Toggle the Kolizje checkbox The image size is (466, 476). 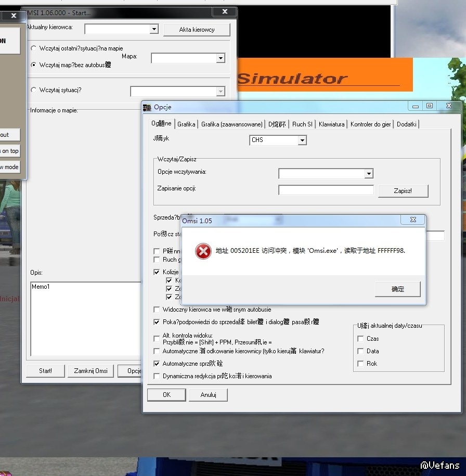(x=157, y=272)
